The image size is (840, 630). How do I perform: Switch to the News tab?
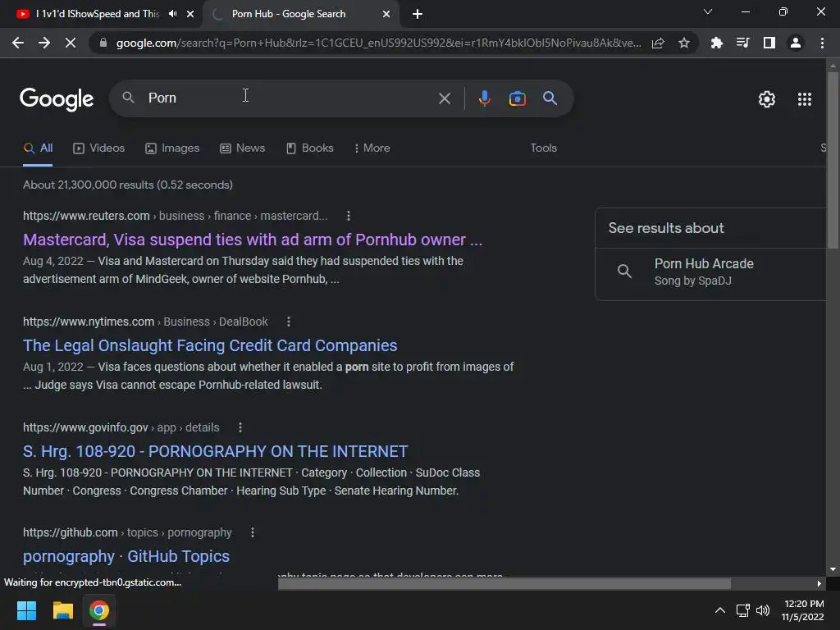[242, 148]
